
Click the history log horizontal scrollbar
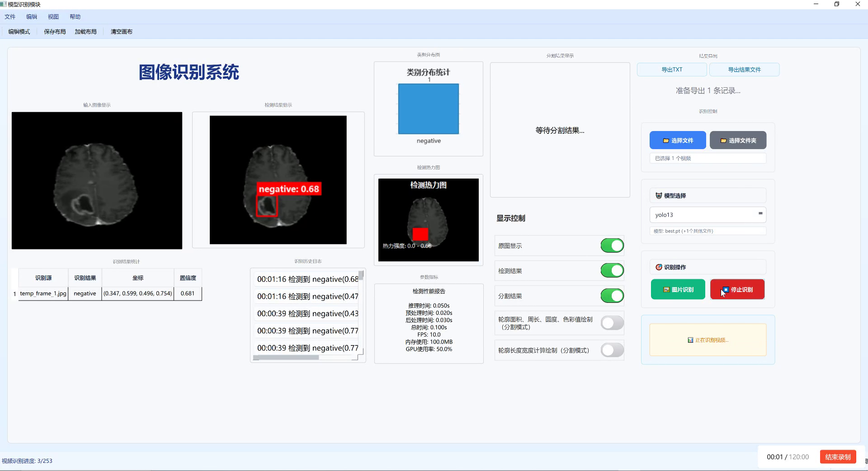(x=287, y=358)
